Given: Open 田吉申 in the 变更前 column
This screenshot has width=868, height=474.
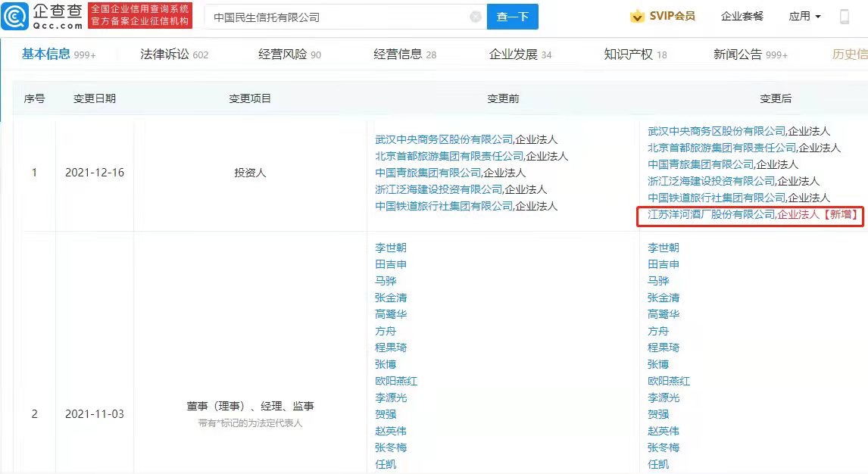Looking at the screenshot, I should (x=390, y=264).
